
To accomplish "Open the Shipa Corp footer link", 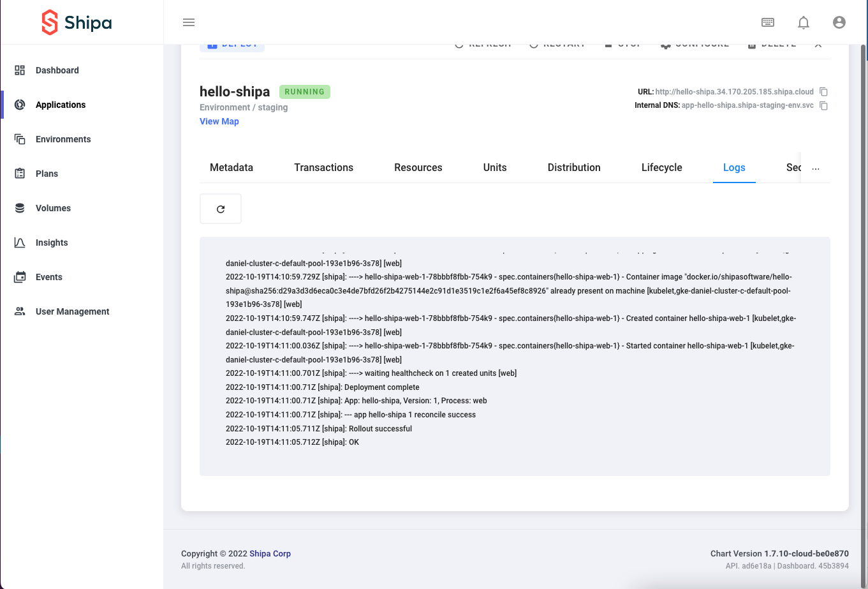I will coord(270,553).
